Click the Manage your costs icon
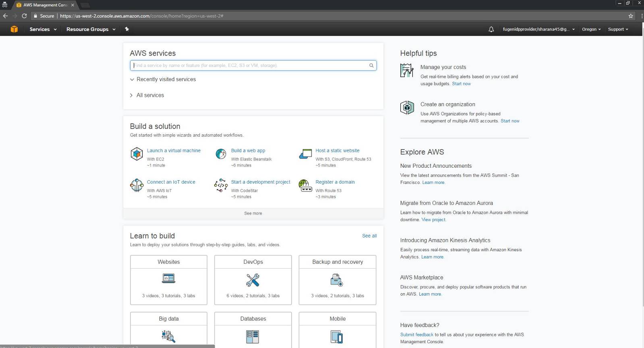Screen dimensions: 644x348 [407, 71]
